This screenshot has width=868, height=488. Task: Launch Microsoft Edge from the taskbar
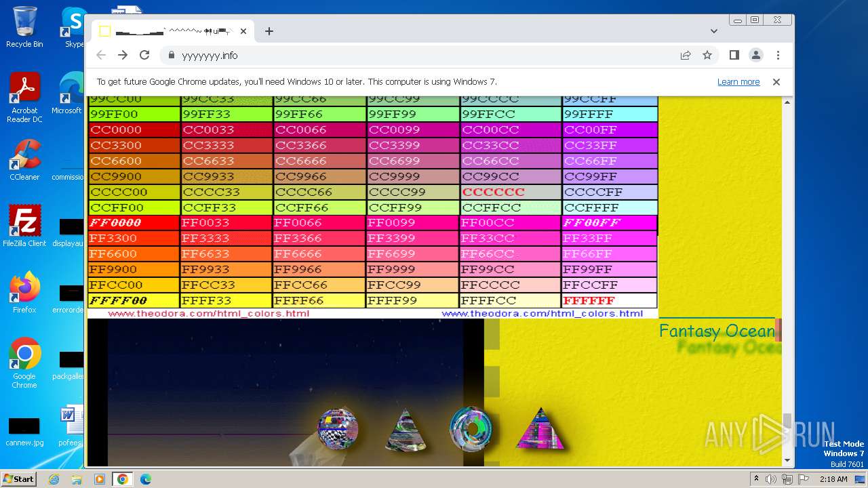point(146,479)
